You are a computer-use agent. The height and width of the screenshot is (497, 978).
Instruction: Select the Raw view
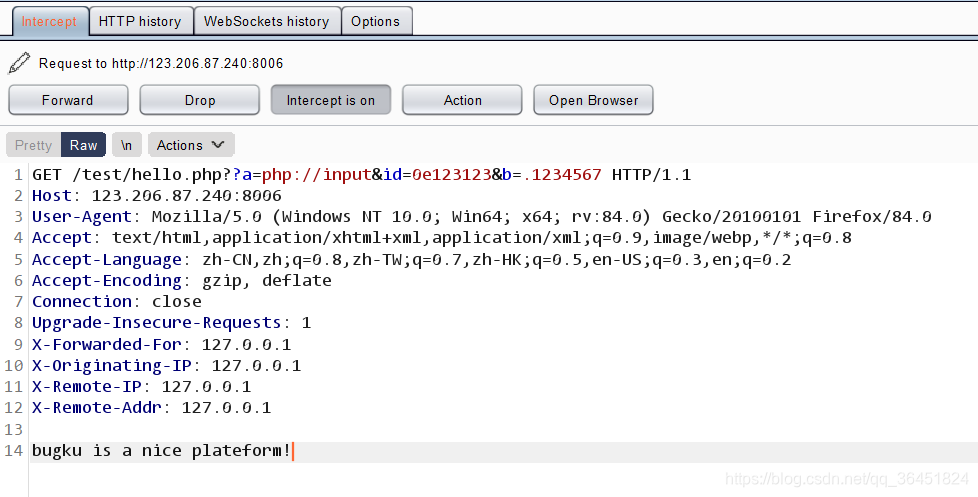tap(84, 145)
